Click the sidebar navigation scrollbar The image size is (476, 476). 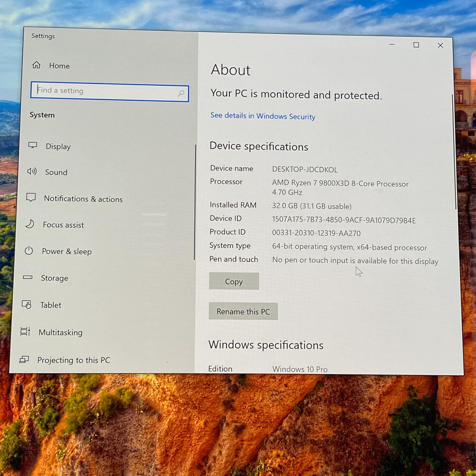[x=195, y=202]
